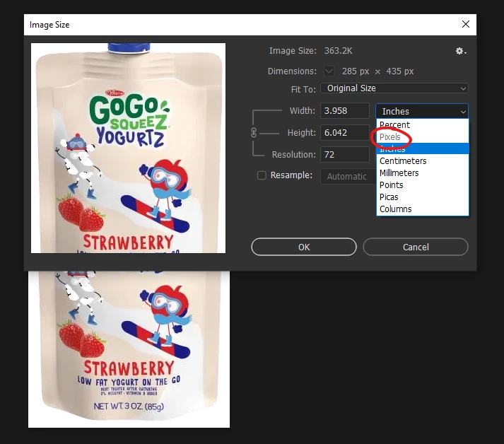Dismiss dialog with the Cancel button
Screen dimensions: 504x444
[416, 247]
